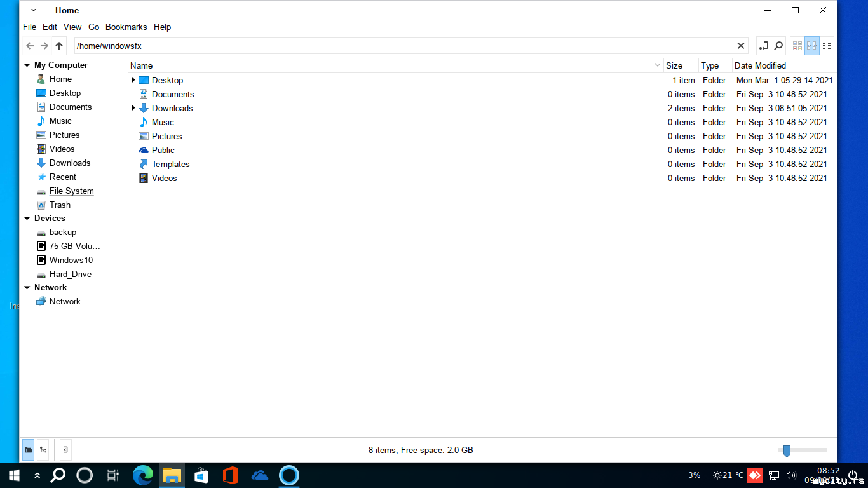Open the Help menu
The image size is (868, 488).
coord(162,27)
